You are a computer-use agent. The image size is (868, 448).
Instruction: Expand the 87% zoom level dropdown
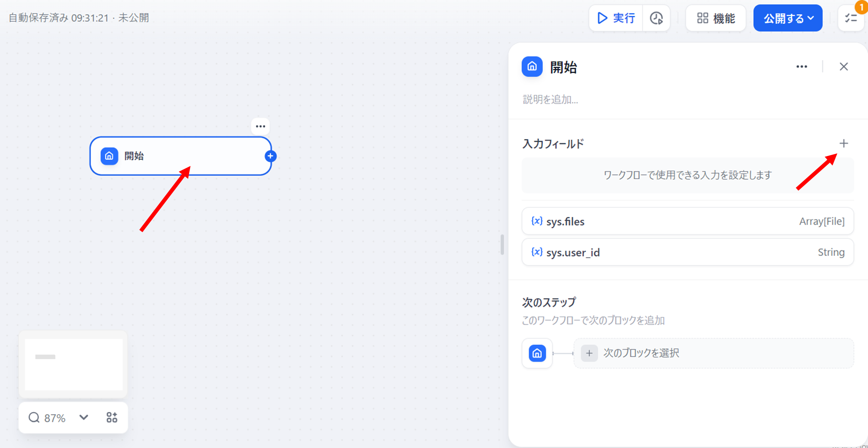[x=84, y=418]
